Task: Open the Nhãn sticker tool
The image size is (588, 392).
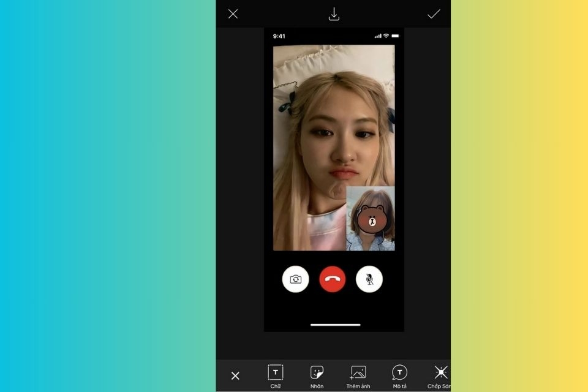Action: click(317, 376)
